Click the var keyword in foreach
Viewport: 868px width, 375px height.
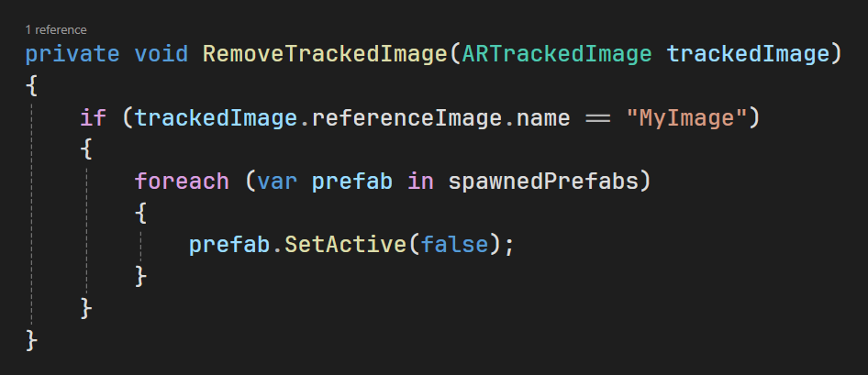point(277,182)
